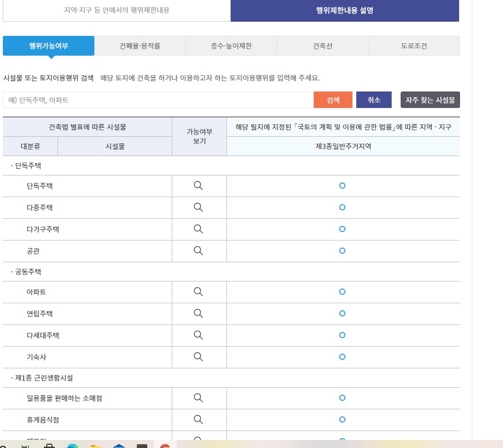Screen dimensions: 503x448
Task: Open the 층수·높이제한 sub-tab
Action: tap(231, 46)
